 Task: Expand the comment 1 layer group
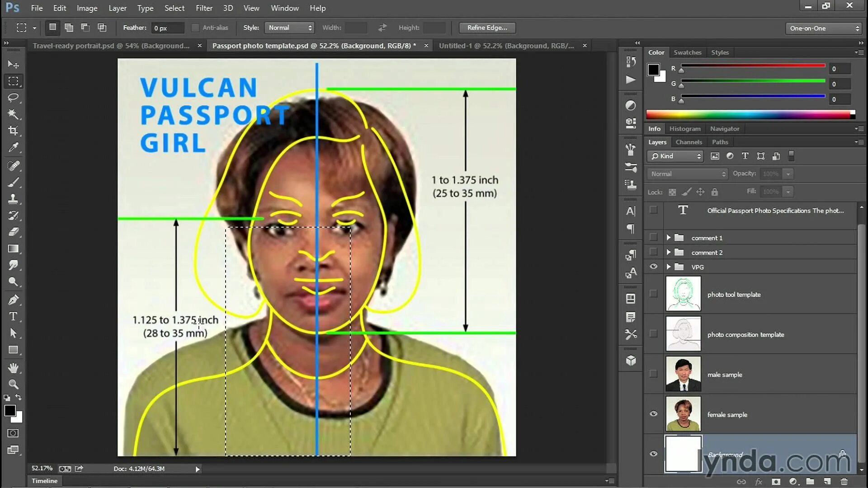click(668, 238)
